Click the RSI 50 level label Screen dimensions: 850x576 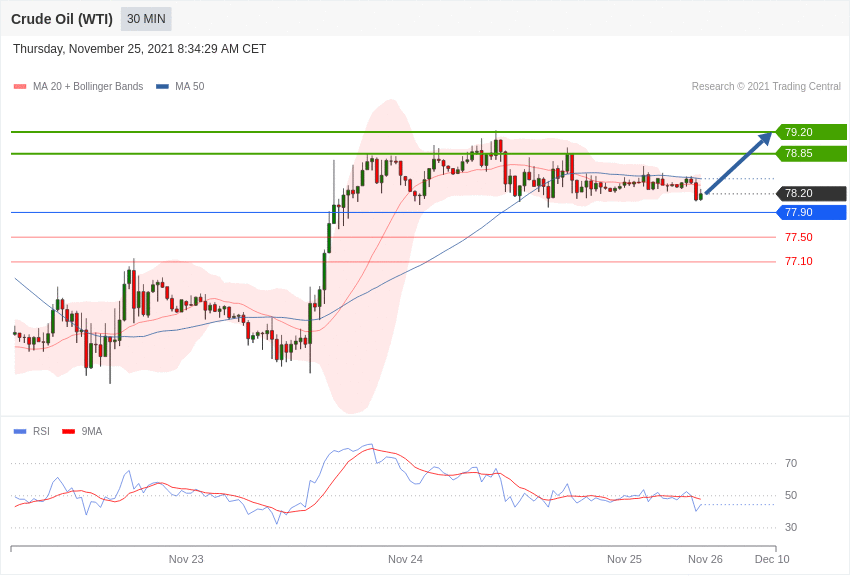[x=791, y=495]
